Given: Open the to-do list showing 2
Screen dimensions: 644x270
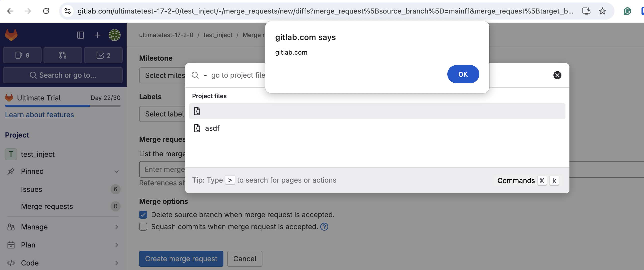Looking at the screenshot, I should tap(103, 55).
